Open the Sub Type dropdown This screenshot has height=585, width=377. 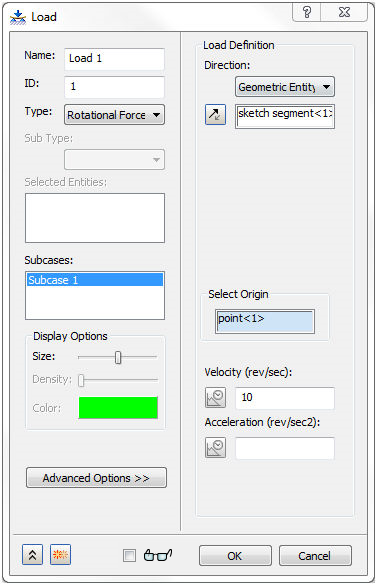pyautogui.click(x=114, y=160)
